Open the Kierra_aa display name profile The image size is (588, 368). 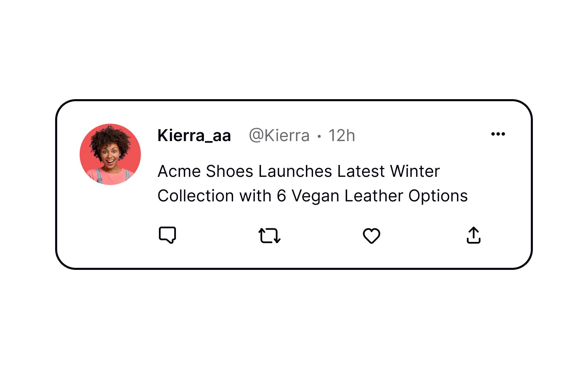coord(194,136)
